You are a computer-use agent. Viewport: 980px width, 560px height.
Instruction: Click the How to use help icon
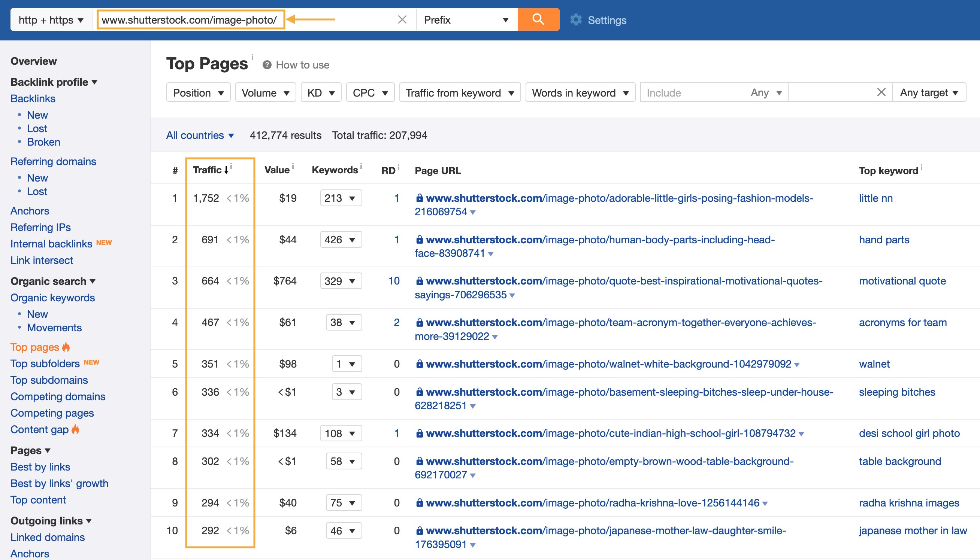267,65
